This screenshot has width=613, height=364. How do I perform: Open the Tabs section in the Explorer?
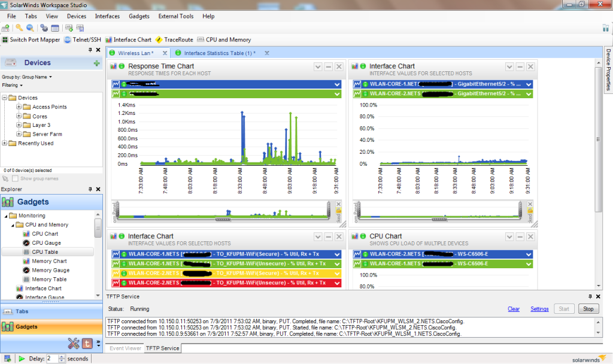(51, 311)
